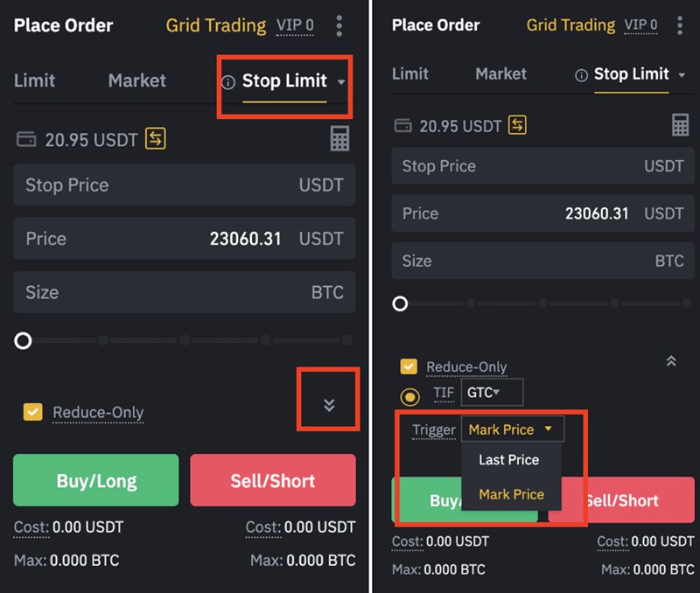This screenshot has width=700, height=593.
Task: Click calculator icon in right panel
Action: pyautogui.click(x=680, y=125)
